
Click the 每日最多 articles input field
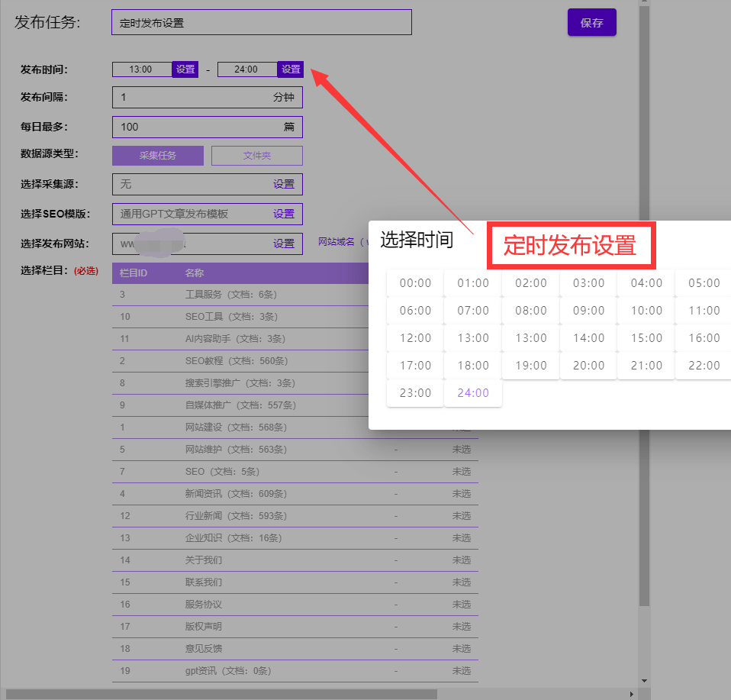[191, 127]
